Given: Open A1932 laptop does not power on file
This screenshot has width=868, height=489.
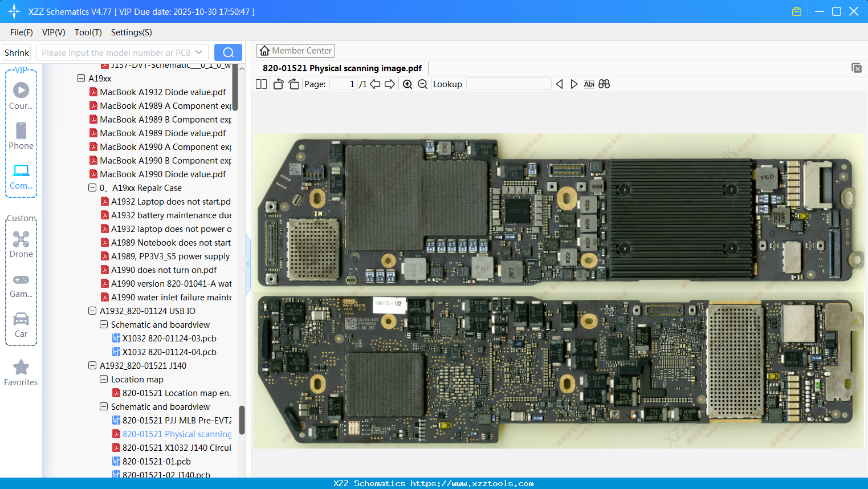Looking at the screenshot, I should click(166, 229).
